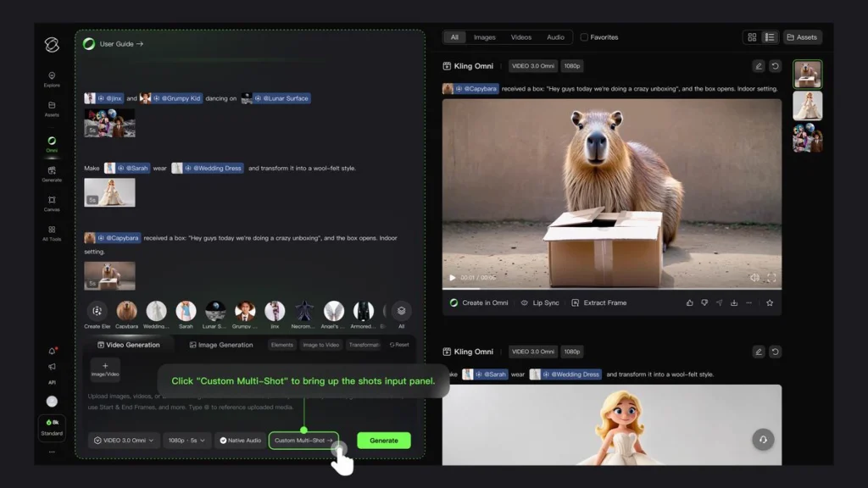Edit the capybara prompt with pencil icon
The height and width of the screenshot is (488, 868).
pos(759,66)
